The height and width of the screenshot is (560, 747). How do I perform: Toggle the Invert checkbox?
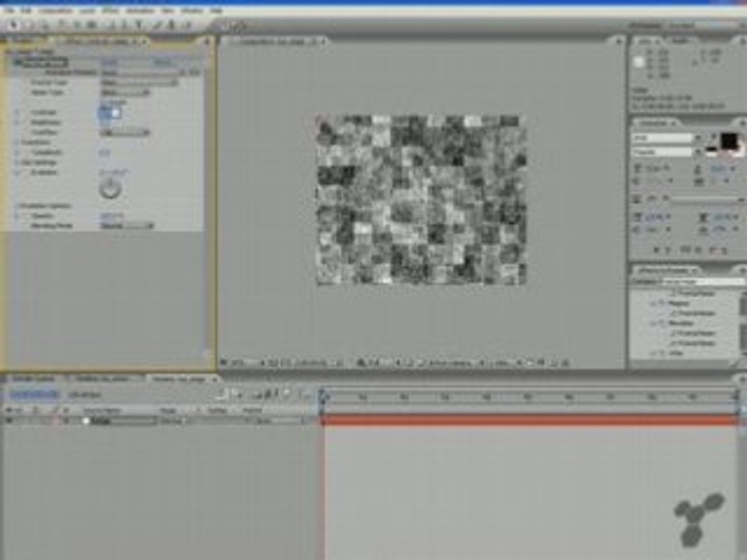point(104,102)
